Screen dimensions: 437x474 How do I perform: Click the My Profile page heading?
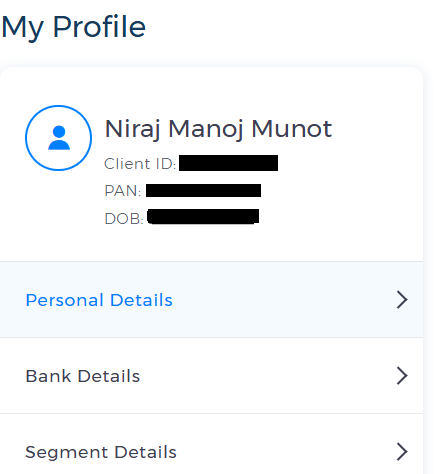point(73,27)
